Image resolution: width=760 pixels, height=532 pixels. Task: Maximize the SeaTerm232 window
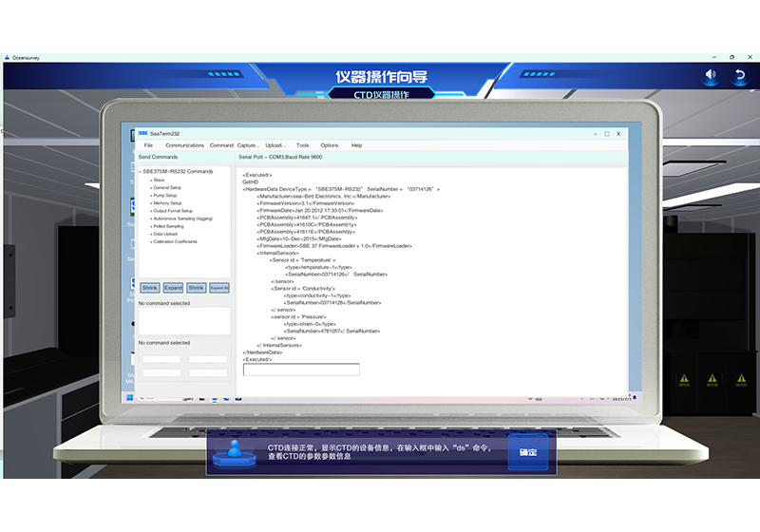tap(607, 134)
